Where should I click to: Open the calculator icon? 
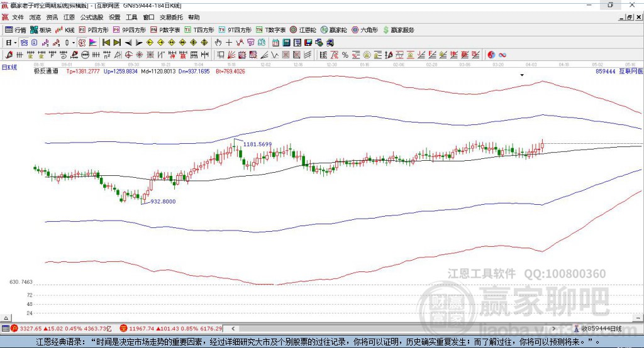[287, 43]
